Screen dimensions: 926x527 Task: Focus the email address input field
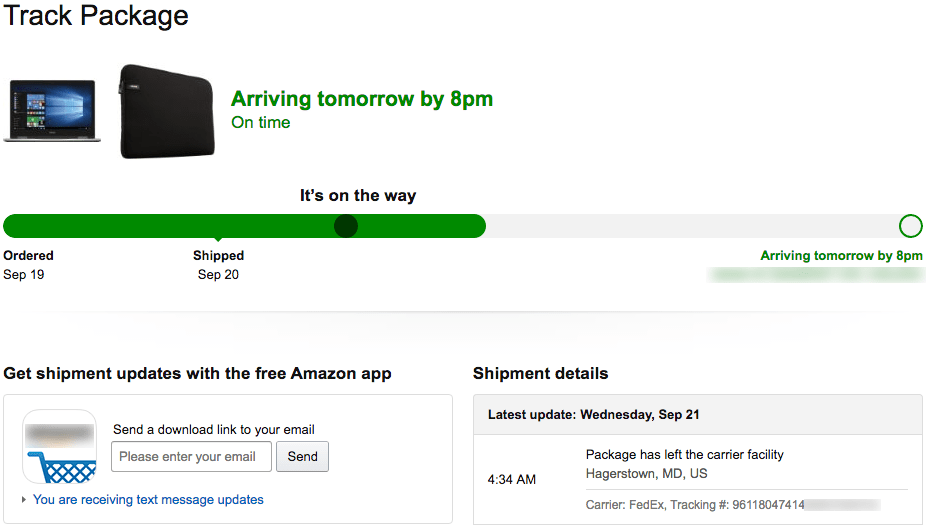click(191, 457)
